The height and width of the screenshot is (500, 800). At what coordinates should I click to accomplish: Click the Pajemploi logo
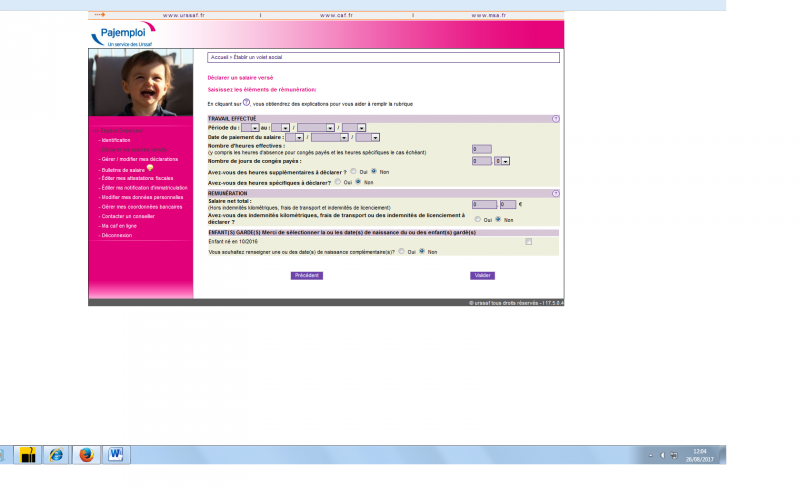tap(123, 34)
